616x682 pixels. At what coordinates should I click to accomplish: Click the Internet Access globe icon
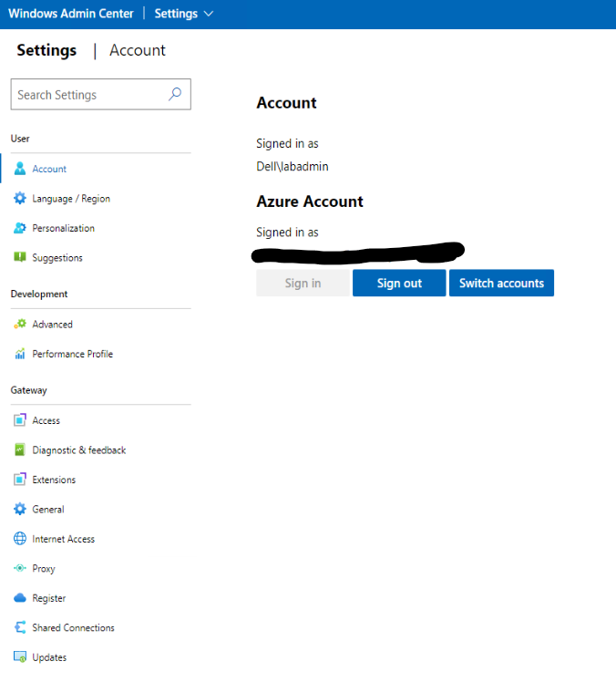20,539
